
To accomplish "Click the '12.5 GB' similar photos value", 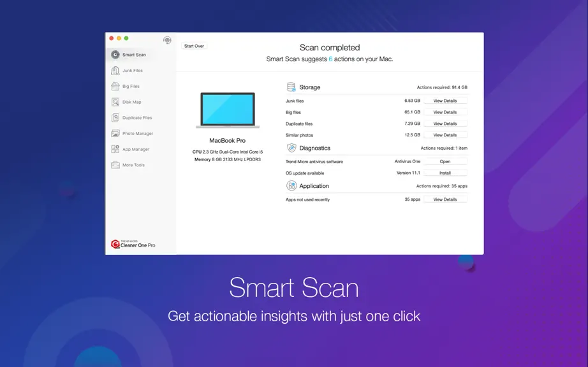I will coord(412,135).
